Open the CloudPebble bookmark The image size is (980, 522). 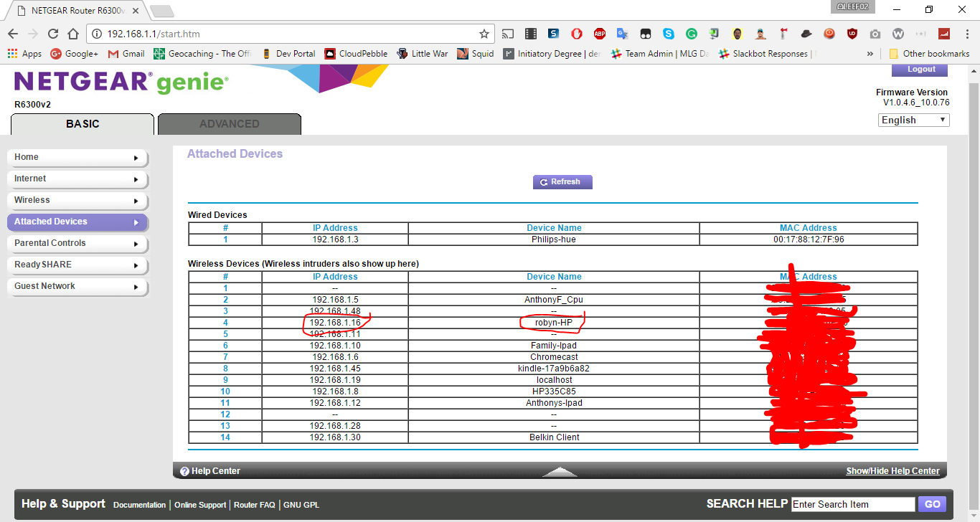(356, 54)
